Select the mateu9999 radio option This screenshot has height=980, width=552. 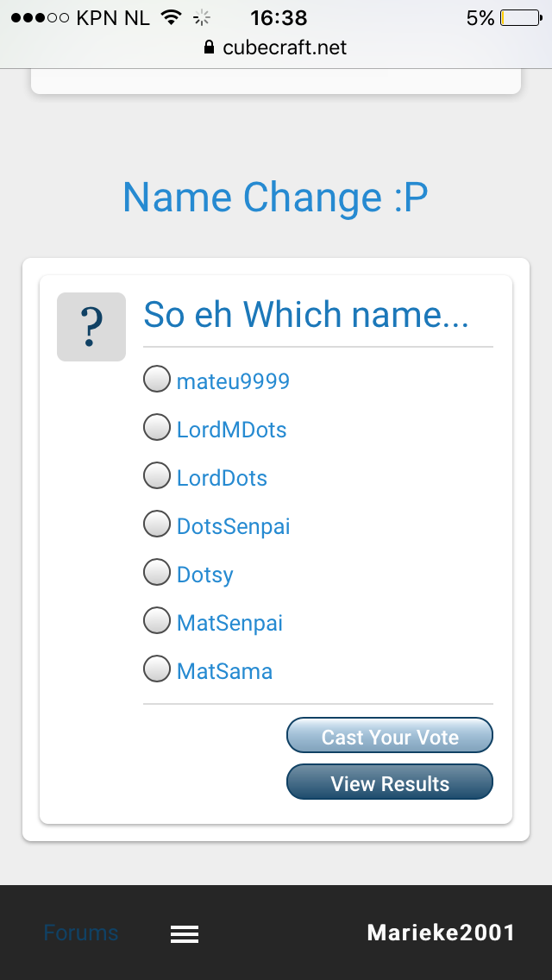(x=157, y=379)
